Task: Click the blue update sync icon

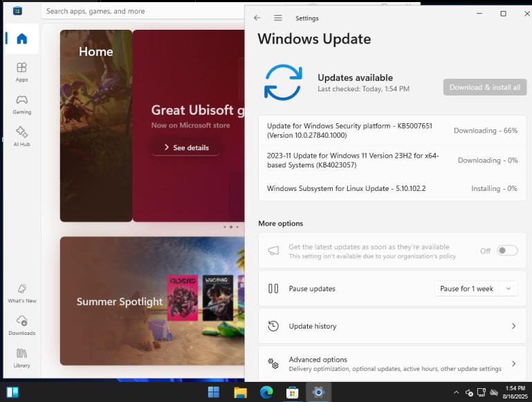Action: pos(283,82)
